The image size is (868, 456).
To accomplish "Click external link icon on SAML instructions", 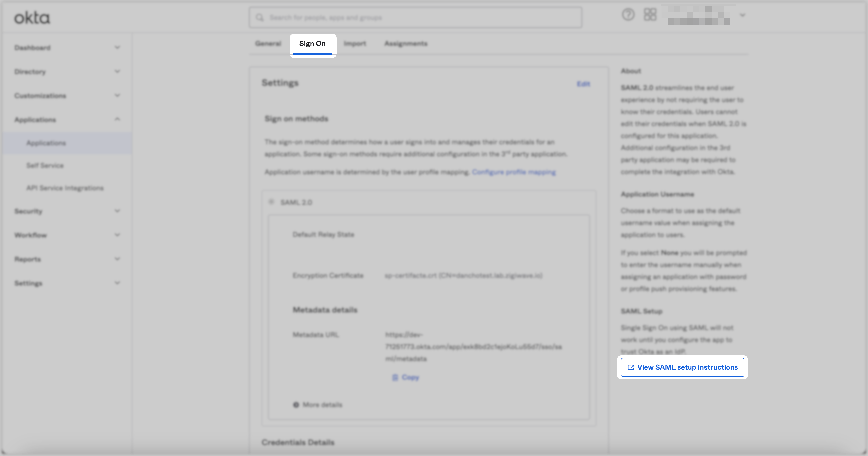I will [631, 368].
